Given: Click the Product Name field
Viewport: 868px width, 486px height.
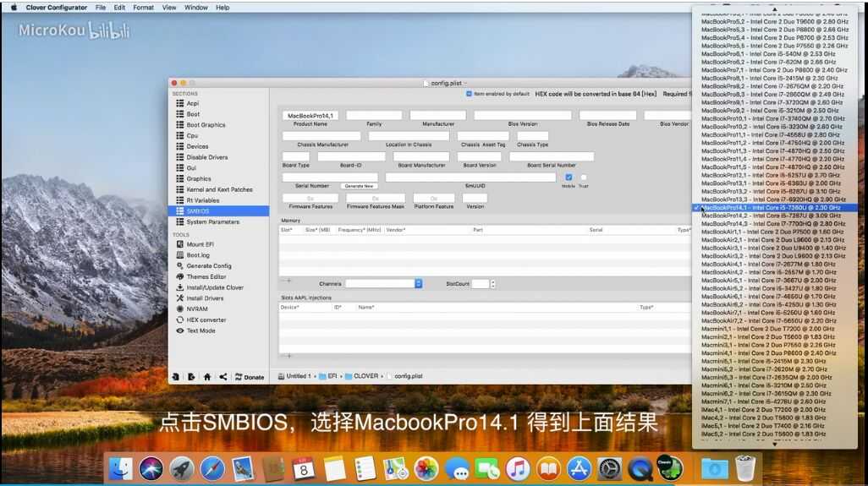Looking at the screenshot, I should (310, 116).
